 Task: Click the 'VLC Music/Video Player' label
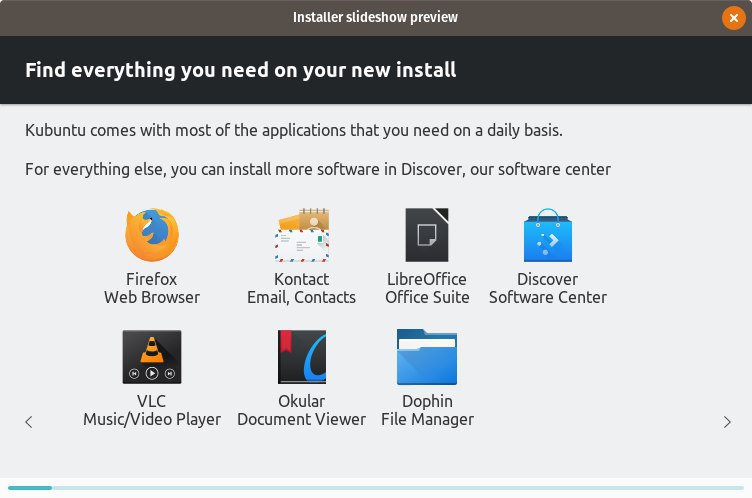[152, 410]
